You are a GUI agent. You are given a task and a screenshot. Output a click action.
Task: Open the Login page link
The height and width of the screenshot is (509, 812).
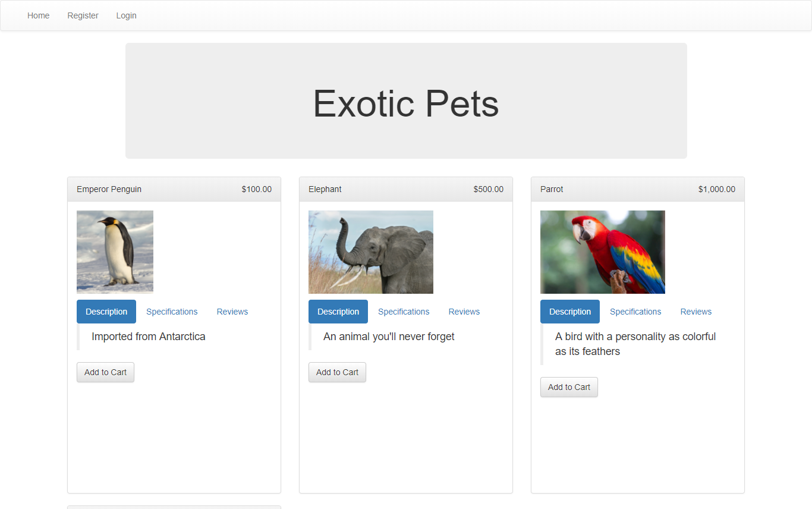126,15
